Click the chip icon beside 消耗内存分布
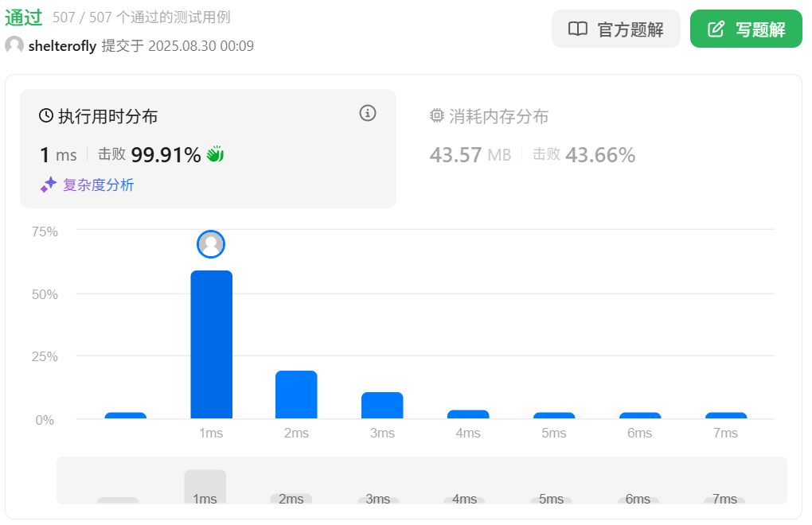Screen dimensions: 812x525 pos(437,116)
